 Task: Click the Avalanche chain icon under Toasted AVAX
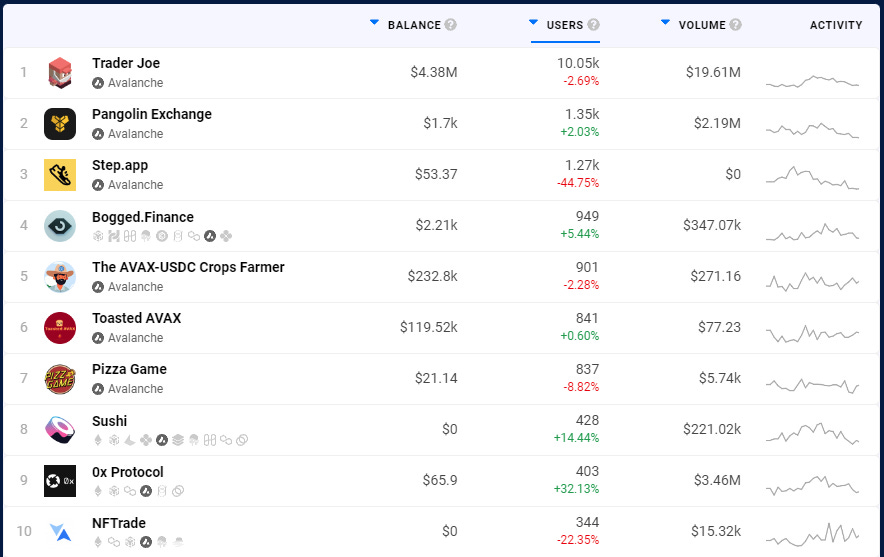(98, 338)
